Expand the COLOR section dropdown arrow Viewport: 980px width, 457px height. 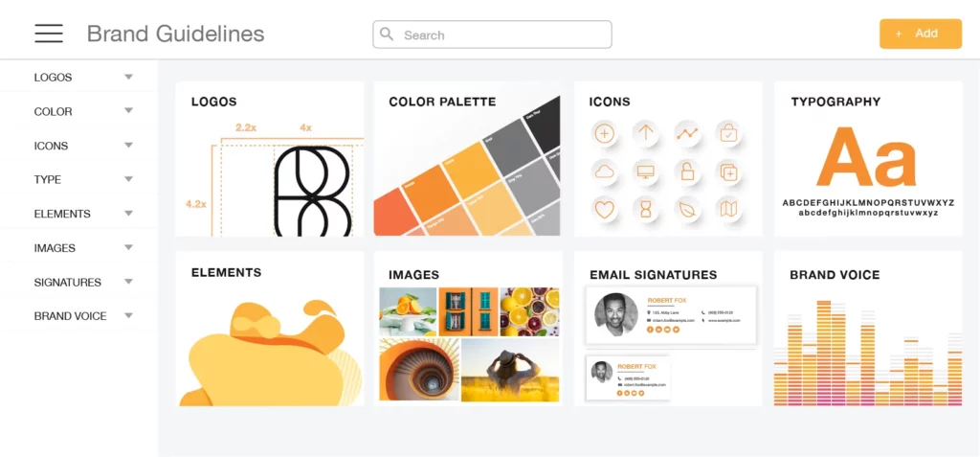129,111
